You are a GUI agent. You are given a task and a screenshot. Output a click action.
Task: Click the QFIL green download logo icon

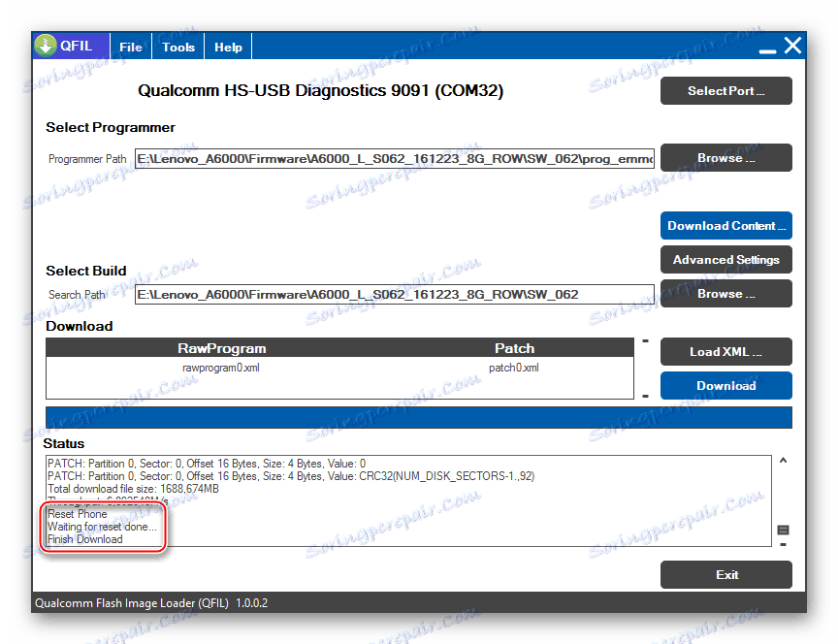pyautogui.click(x=46, y=46)
